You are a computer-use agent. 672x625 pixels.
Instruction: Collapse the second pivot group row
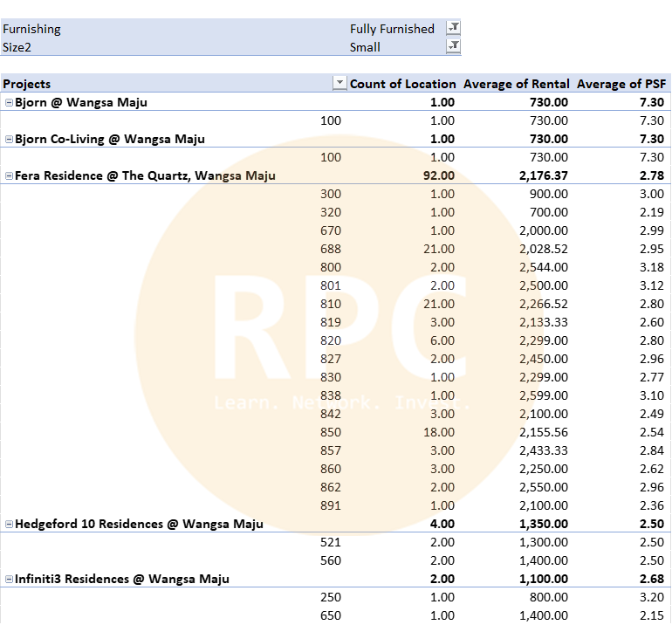(9, 139)
